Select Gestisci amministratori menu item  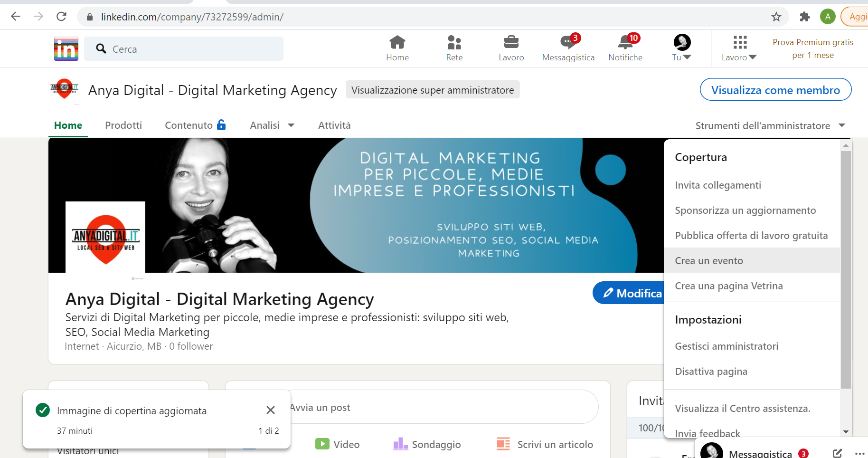[x=726, y=346]
